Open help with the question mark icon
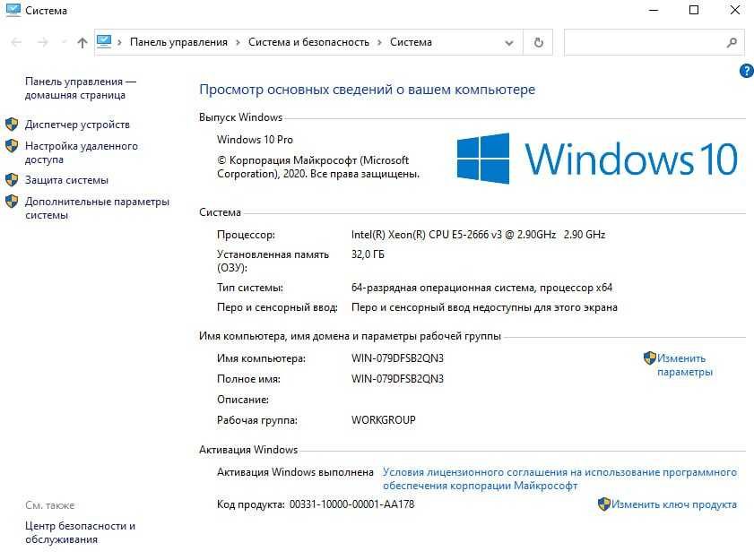Image resolution: width=754 pixels, height=560 pixels. click(x=746, y=71)
